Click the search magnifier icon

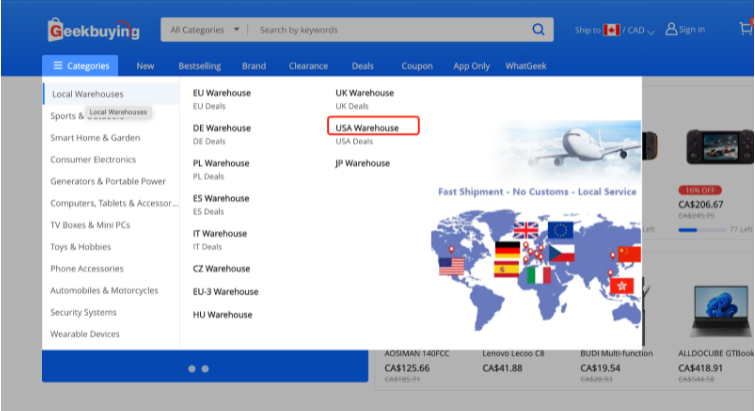(x=538, y=30)
